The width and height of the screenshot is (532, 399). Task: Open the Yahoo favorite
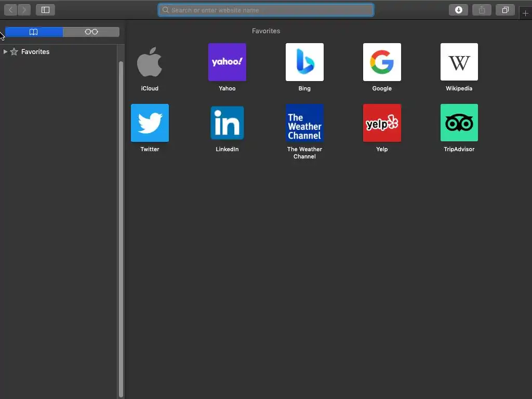pyautogui.click(x=227, y=62)
